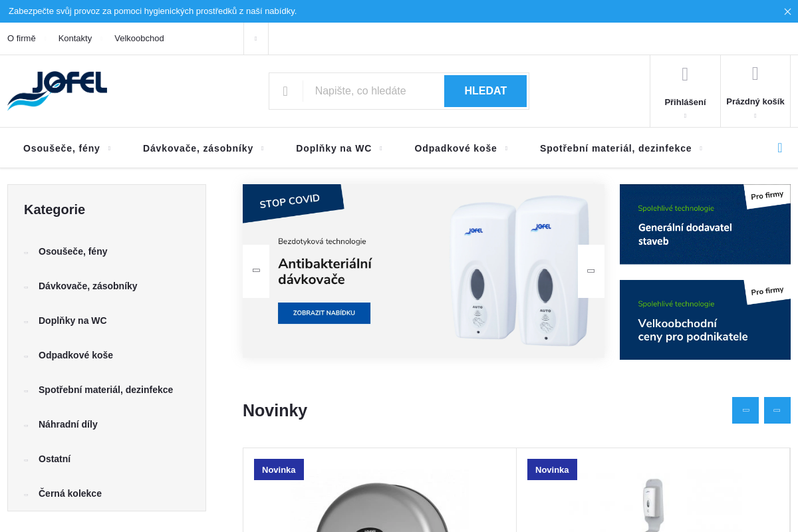The height and width of the screenshot is (532, 798).
Task: Go to previous Novinky products
Action: (745, 410)
